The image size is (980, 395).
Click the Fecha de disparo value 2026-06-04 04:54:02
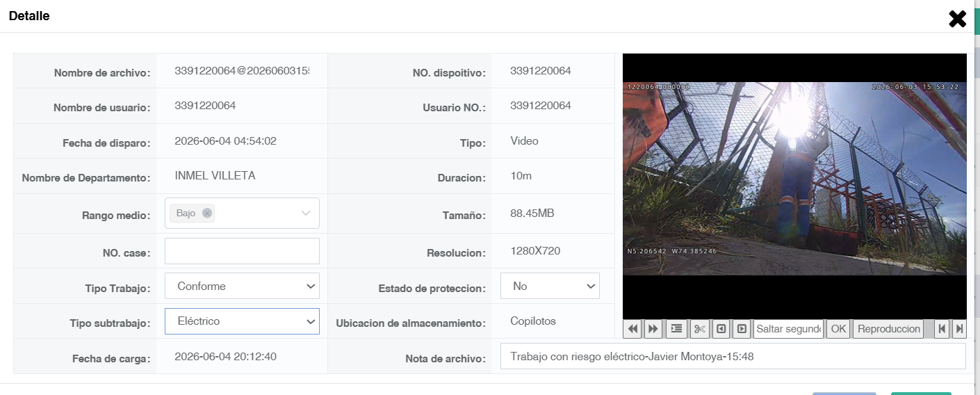click(226, 140)
